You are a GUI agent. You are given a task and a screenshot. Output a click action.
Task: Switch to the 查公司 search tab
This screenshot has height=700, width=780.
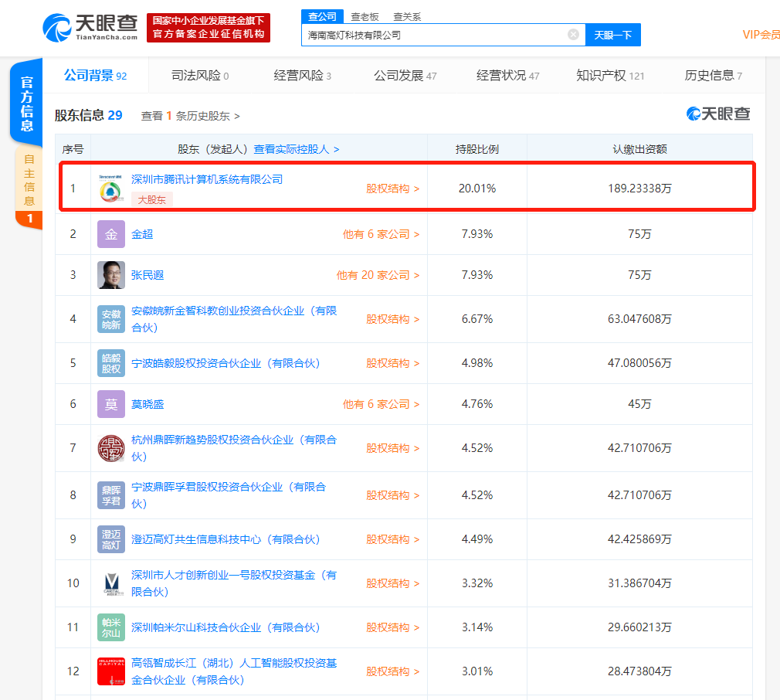coord(322,16)
